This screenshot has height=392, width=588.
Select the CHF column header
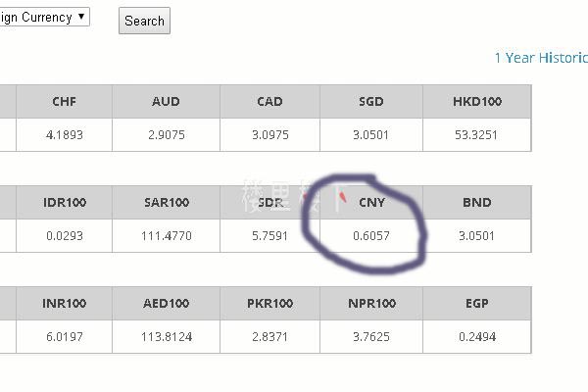point(65,101)
